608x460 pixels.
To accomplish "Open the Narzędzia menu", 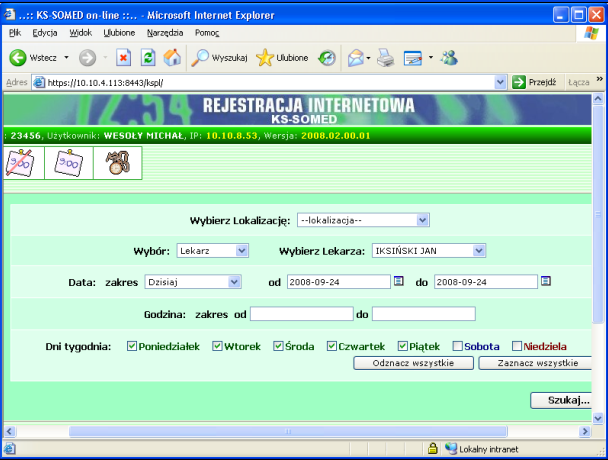I will point(165,33).
